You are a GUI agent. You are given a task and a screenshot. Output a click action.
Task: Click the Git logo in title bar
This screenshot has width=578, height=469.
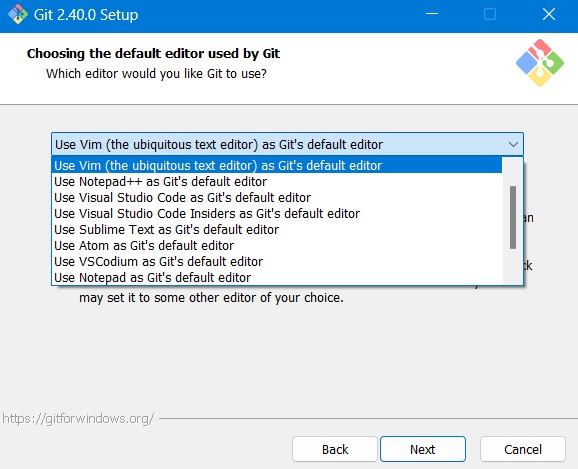coord(18,15)
